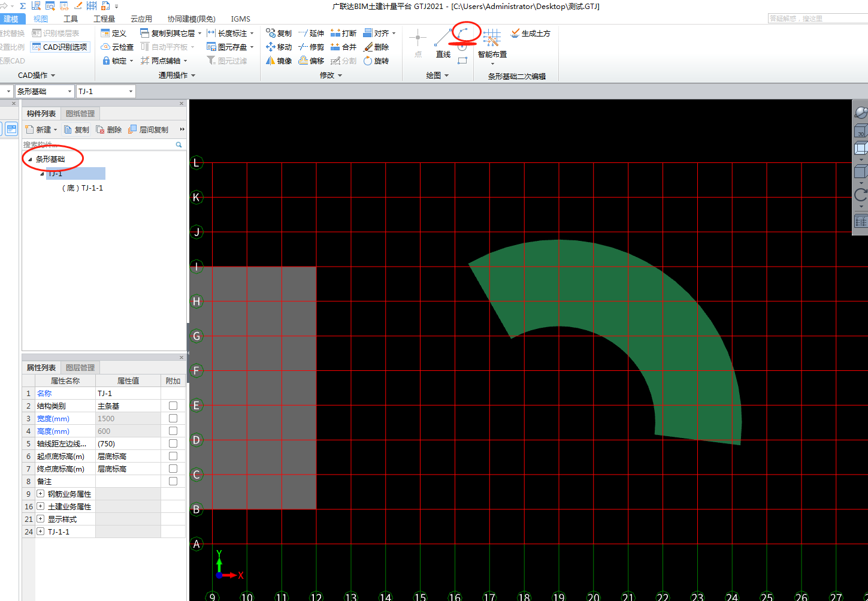Collapse the 条形基础 tree node
Viewport: 868px width, 601px height.
[x=30, y=159]
